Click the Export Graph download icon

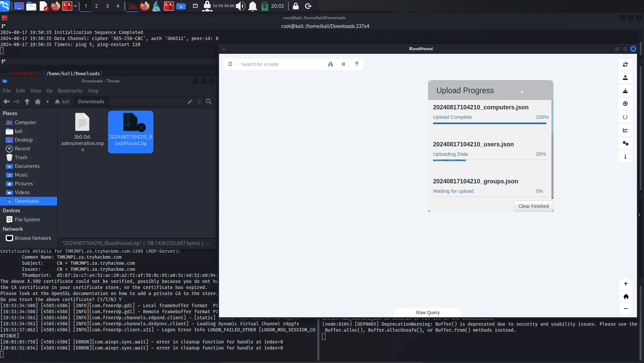tap(625, 91)
